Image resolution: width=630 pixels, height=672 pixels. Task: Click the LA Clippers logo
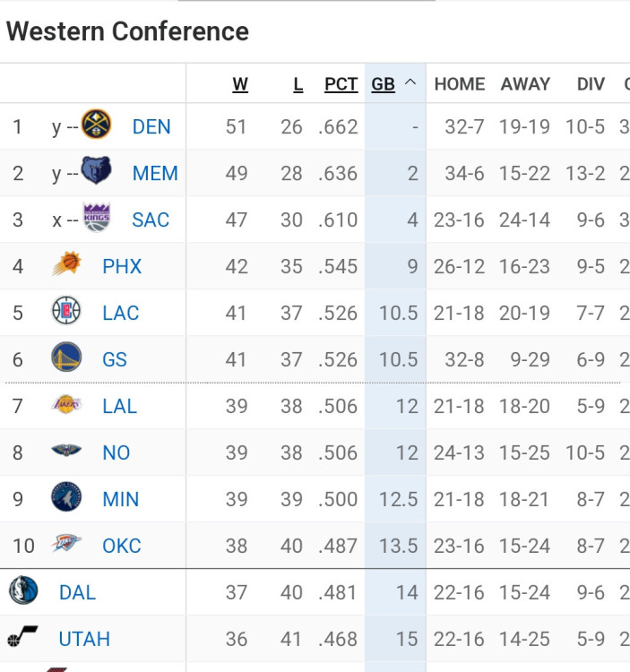coord(66,313)
